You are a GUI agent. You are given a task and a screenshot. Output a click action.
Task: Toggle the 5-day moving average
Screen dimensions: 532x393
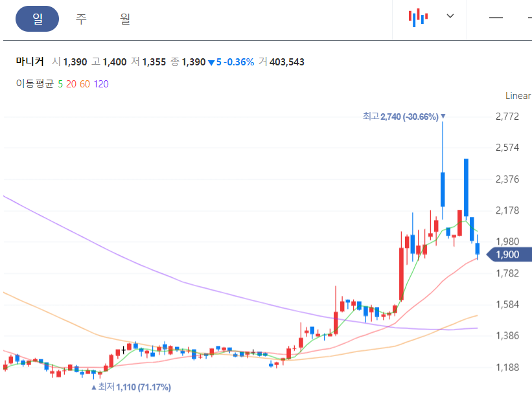60,84
